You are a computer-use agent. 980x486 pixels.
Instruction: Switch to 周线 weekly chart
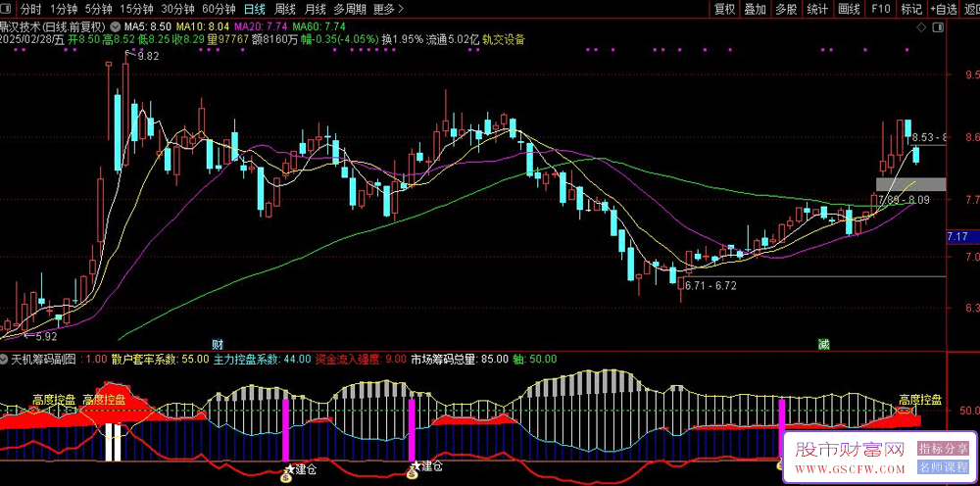(x=285, y=9)
